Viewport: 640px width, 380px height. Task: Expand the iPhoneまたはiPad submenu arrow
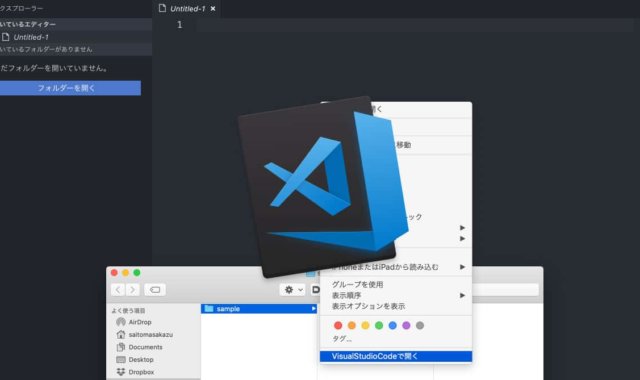462,267
